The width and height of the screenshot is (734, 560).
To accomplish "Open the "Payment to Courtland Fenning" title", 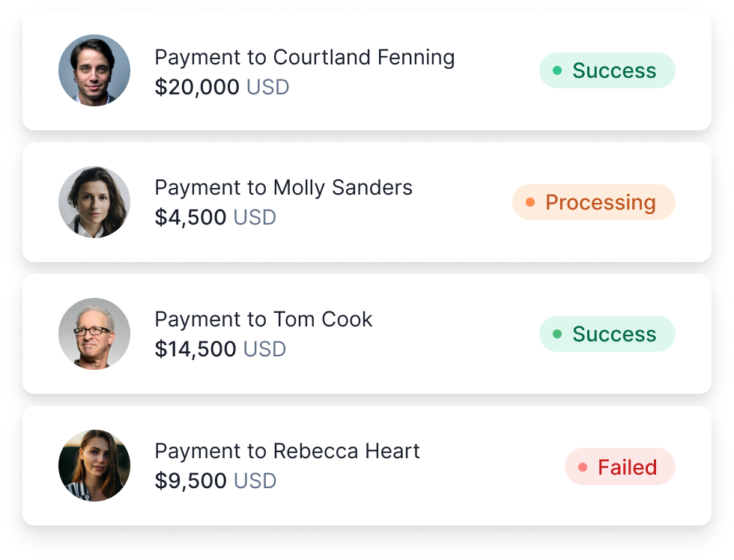I will pos(304,57).
